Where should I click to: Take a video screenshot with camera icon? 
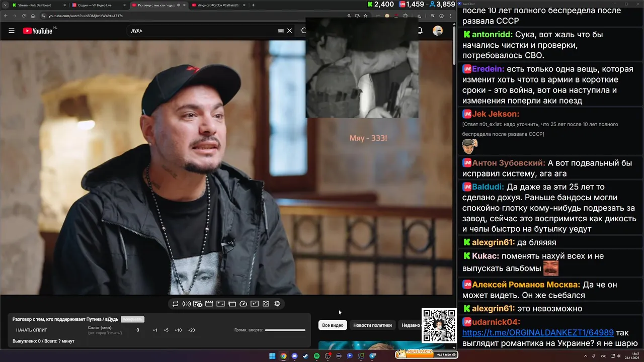pyautogui.click(x=266, y=304)
